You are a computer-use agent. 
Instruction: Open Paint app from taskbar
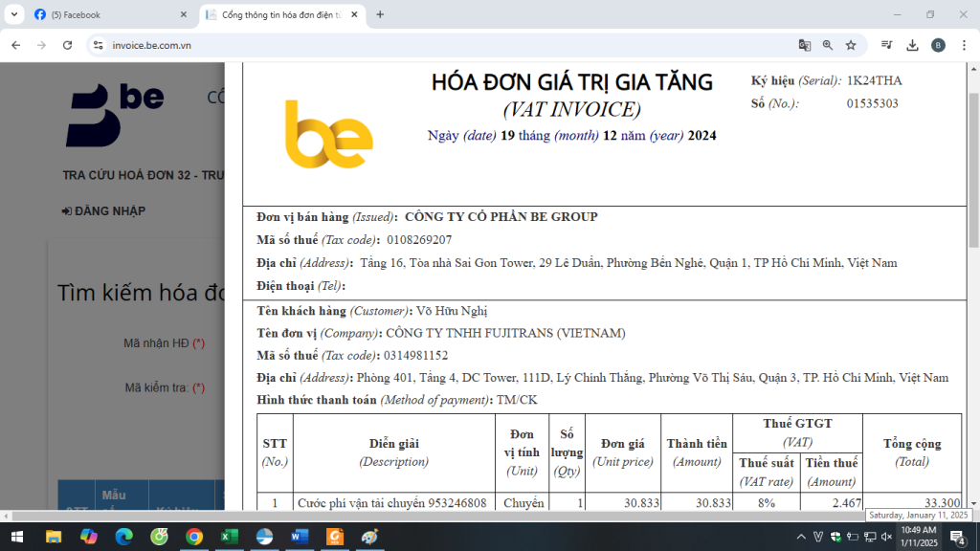click(x=370, y=537)
